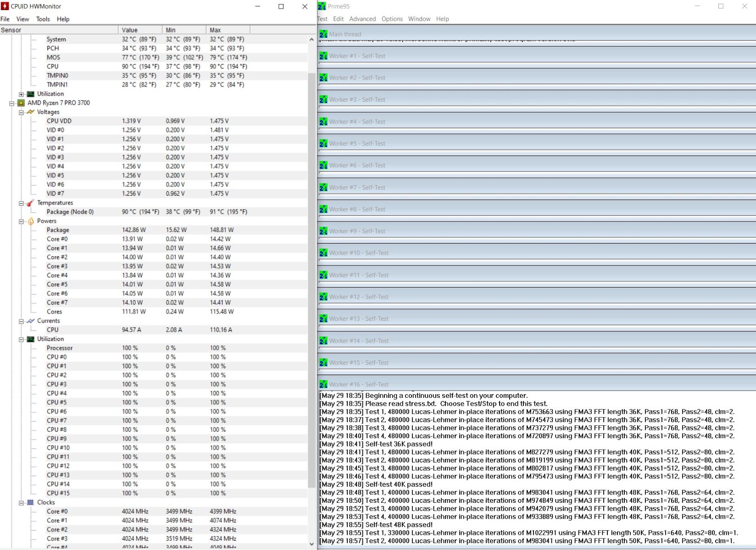Collapse the Clocks tree section
This screenshot has width=756, height=550.
point(21,503)
